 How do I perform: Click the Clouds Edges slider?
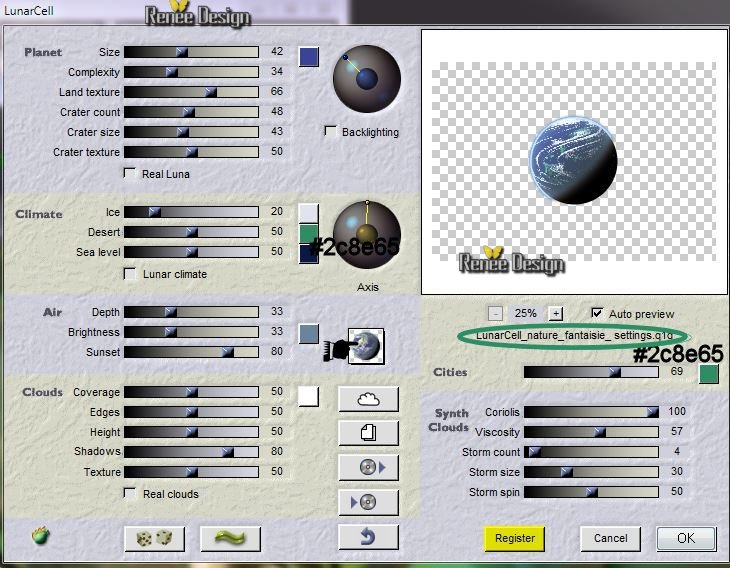191,412
